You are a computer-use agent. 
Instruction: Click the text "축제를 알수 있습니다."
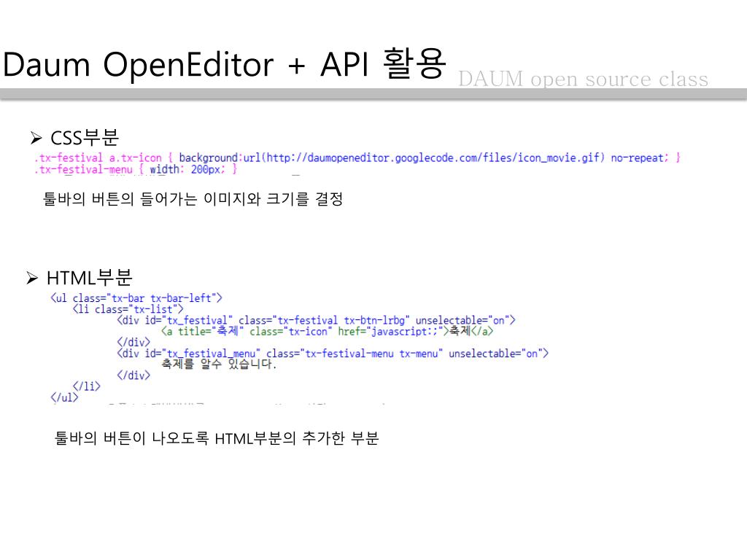pos(219,365)
